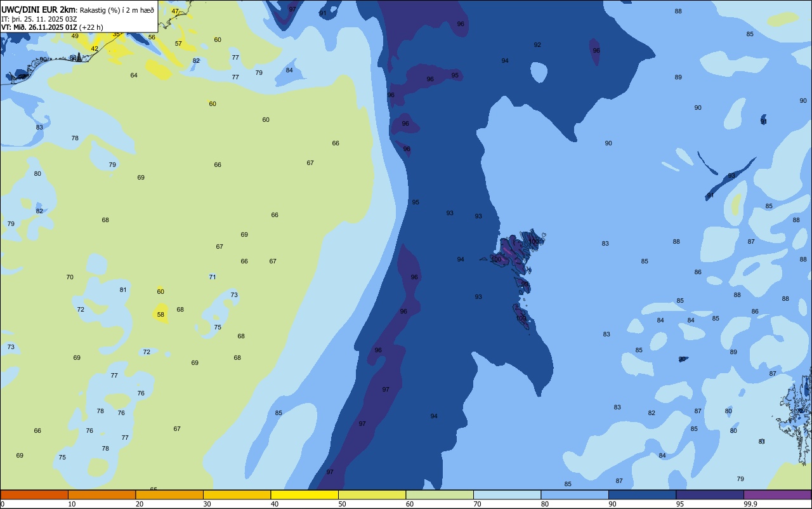Click the 56 humidity value on the map
The height and width of the screenshot is (509, 812).
pos(152,37)
